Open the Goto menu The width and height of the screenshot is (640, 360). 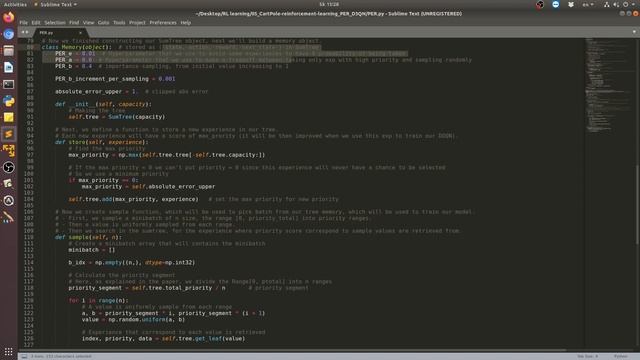(x=103, y=22)
